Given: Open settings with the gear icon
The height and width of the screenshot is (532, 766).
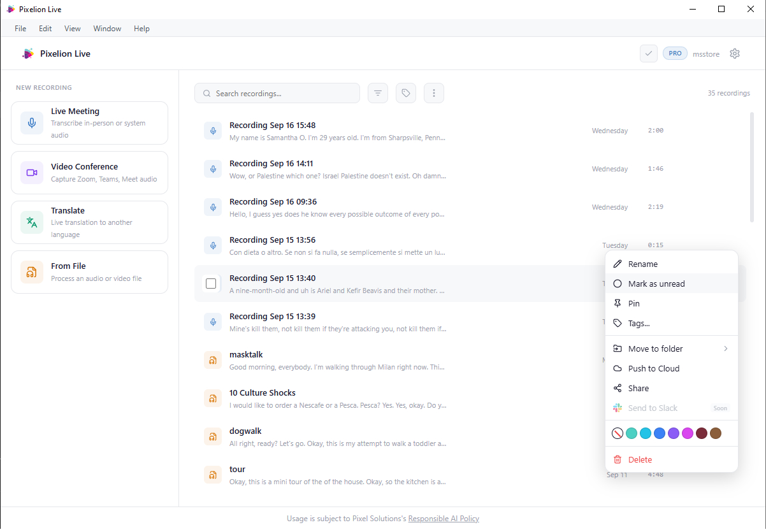Looking at the screenshot, I should [x=735, y=54].
